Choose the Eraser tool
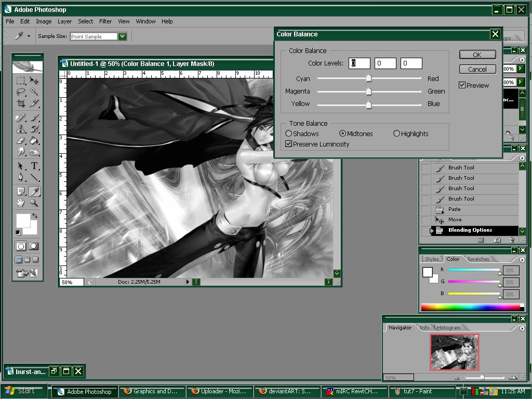The image size is (532, 399). 21,140
